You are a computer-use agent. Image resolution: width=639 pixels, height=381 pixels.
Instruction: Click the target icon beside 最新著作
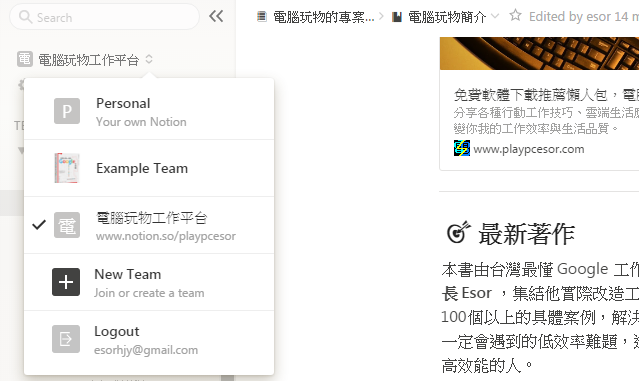point(458,233)
